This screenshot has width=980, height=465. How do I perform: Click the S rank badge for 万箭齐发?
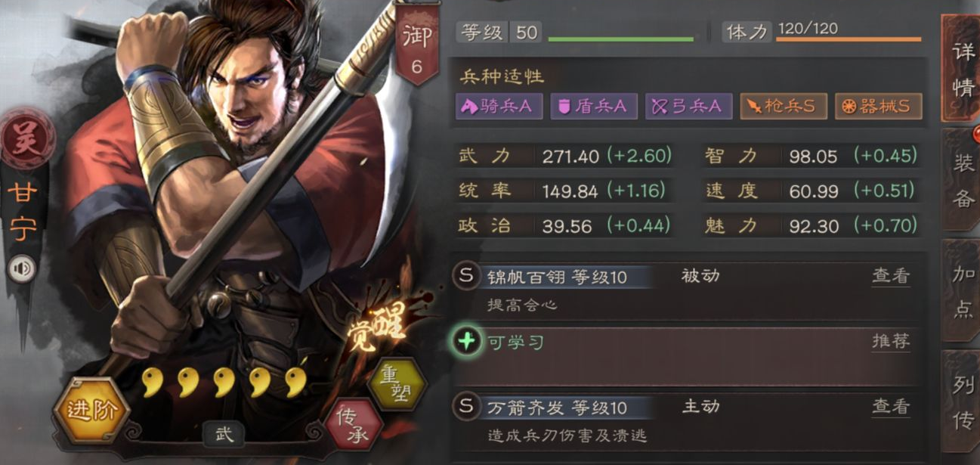coord(466,407)
